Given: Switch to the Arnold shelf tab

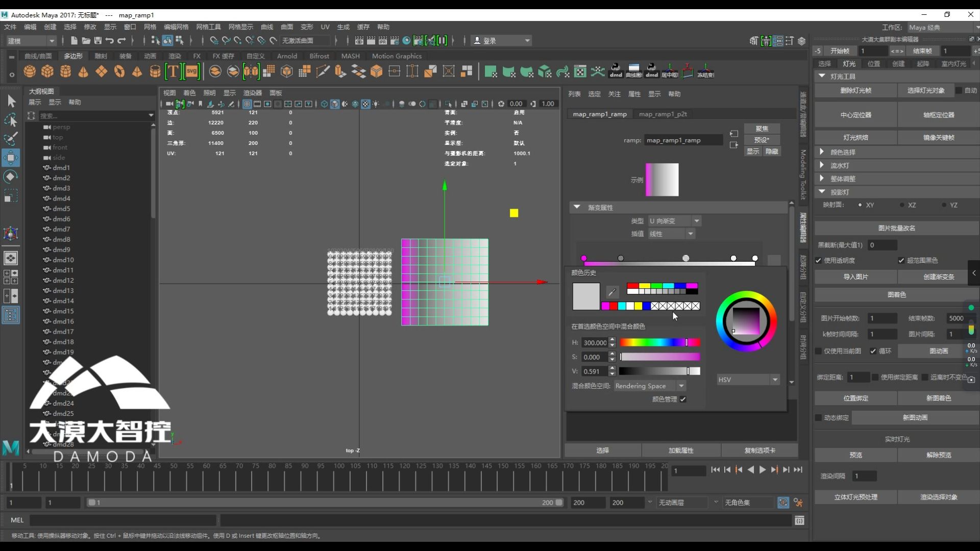Looking at the screenshot, I should point(287,56).
